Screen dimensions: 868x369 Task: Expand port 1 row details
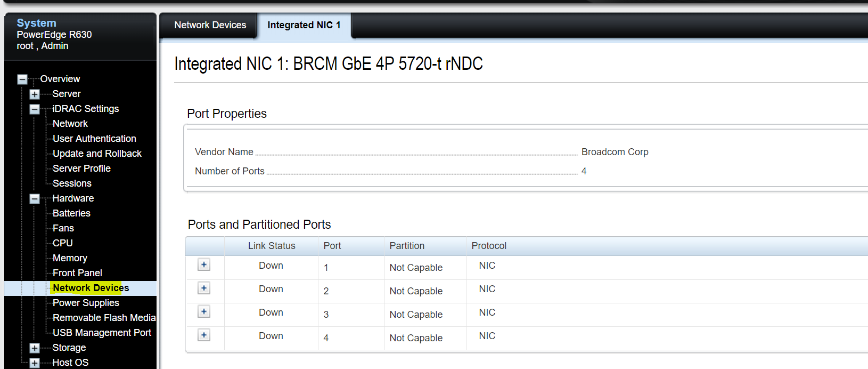coord(204,264)
